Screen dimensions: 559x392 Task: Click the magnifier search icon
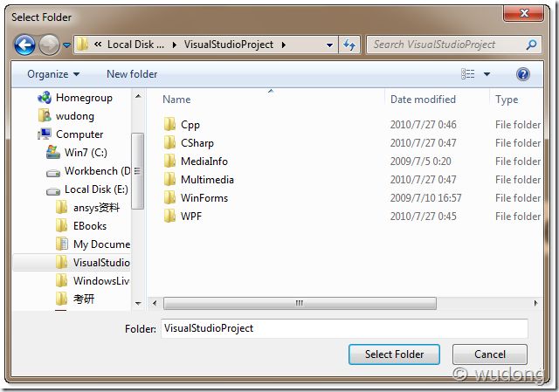point(531,45)
